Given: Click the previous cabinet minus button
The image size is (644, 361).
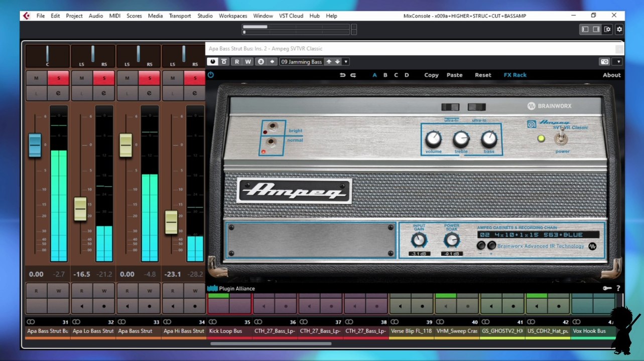Looking at the screenshot, I should [x=481, y=246].
